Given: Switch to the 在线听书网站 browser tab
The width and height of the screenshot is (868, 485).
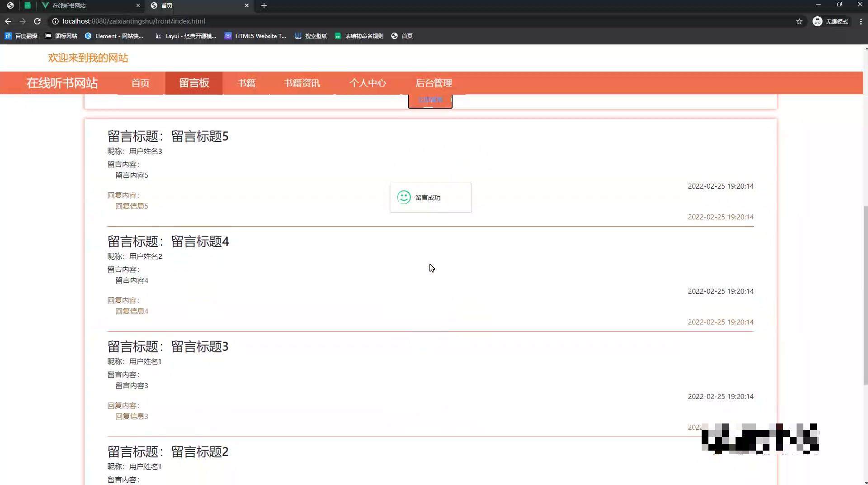Looking at the screenshot, I should click(90, 5).
